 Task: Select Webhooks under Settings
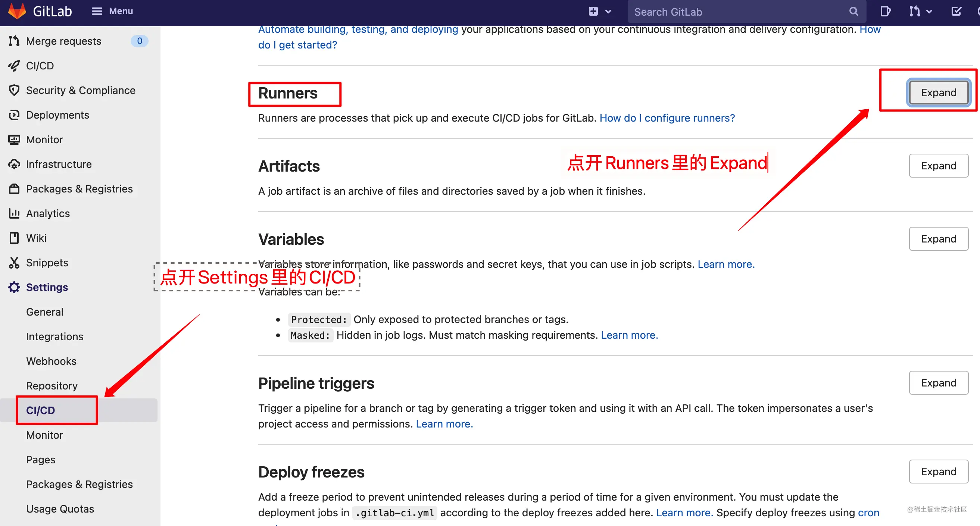52,361
